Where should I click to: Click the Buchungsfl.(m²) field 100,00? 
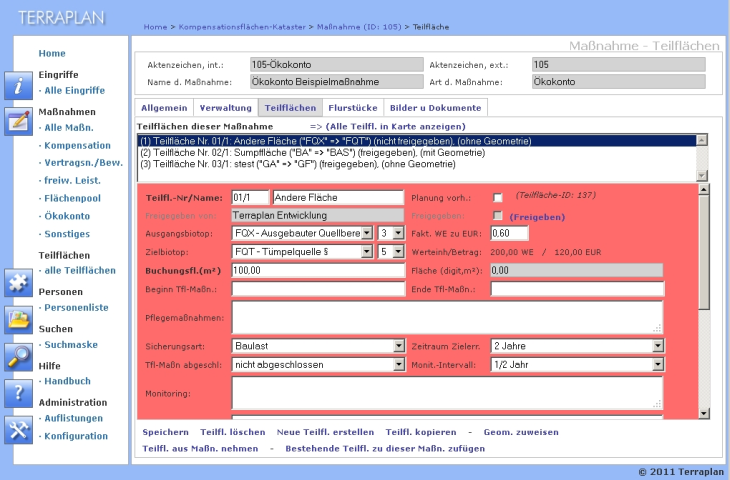318,270
